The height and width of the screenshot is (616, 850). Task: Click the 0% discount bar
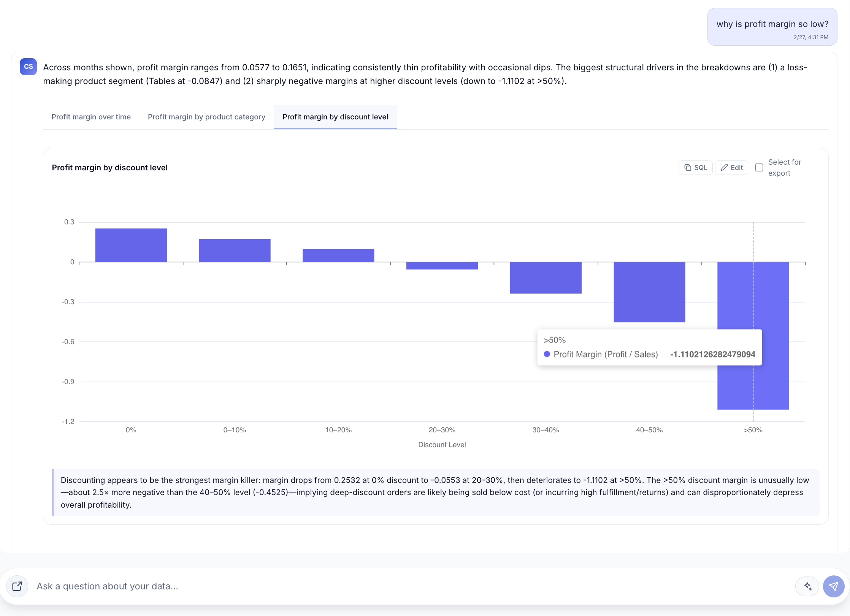click(131, 245)
